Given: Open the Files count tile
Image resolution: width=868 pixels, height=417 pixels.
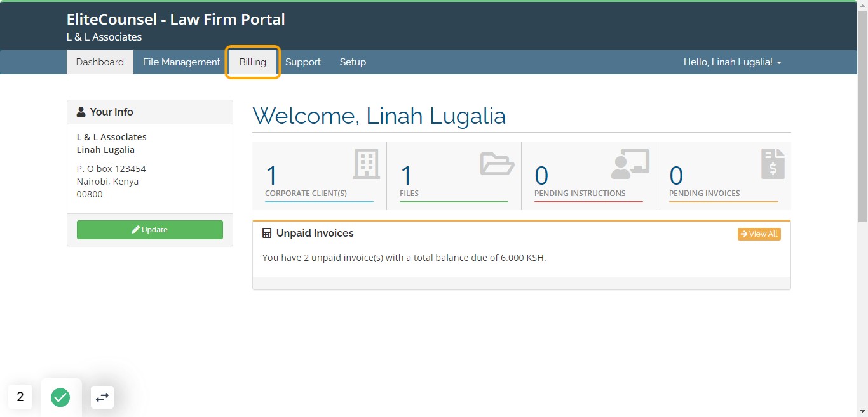Looking at the screenshot, I should coord(454,176).
